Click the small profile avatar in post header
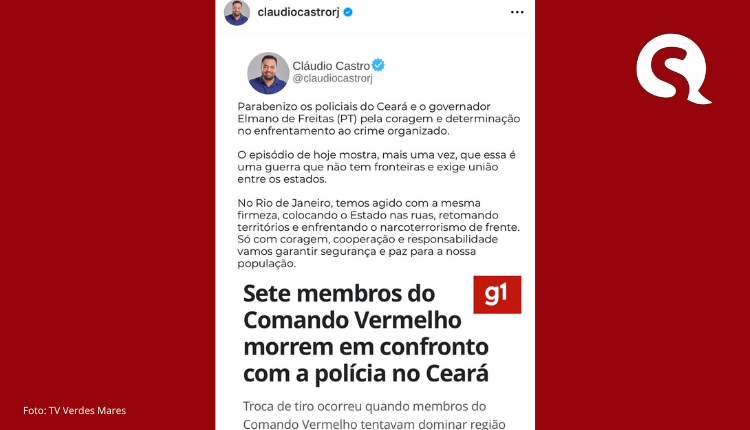This screenshot has height=430, width=750. coord(237,12)
